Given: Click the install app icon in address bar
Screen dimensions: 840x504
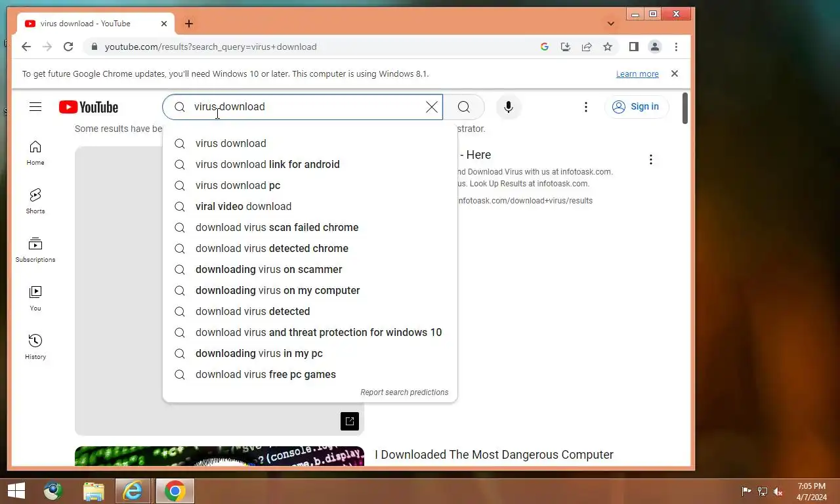Looking at the screenshot, I should pyautogui.click(x=566, y=47).
